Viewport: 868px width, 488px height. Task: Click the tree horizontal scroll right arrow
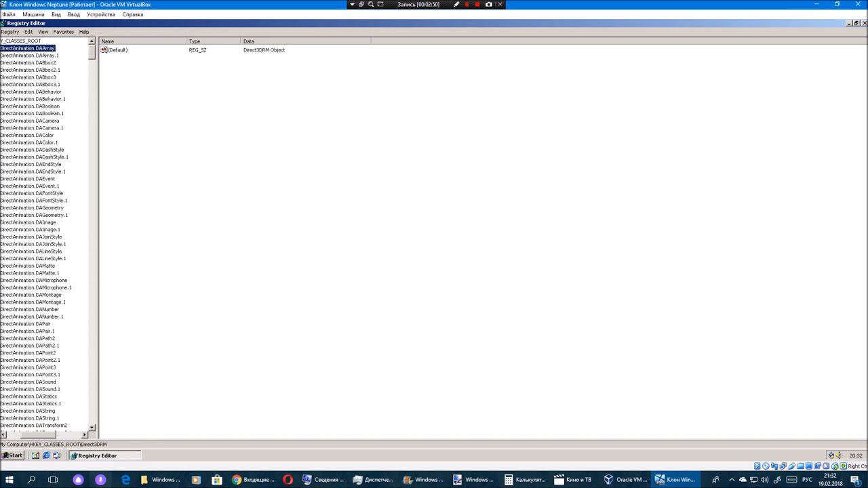pos(85,434)
